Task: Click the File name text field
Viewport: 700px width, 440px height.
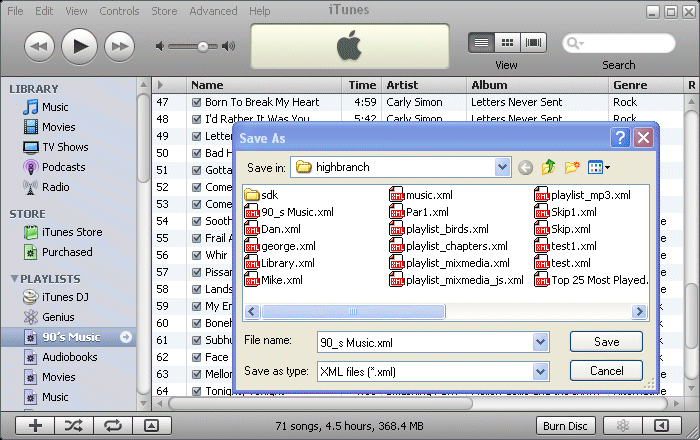Action: pyautogui.click(x=425, y=342)
